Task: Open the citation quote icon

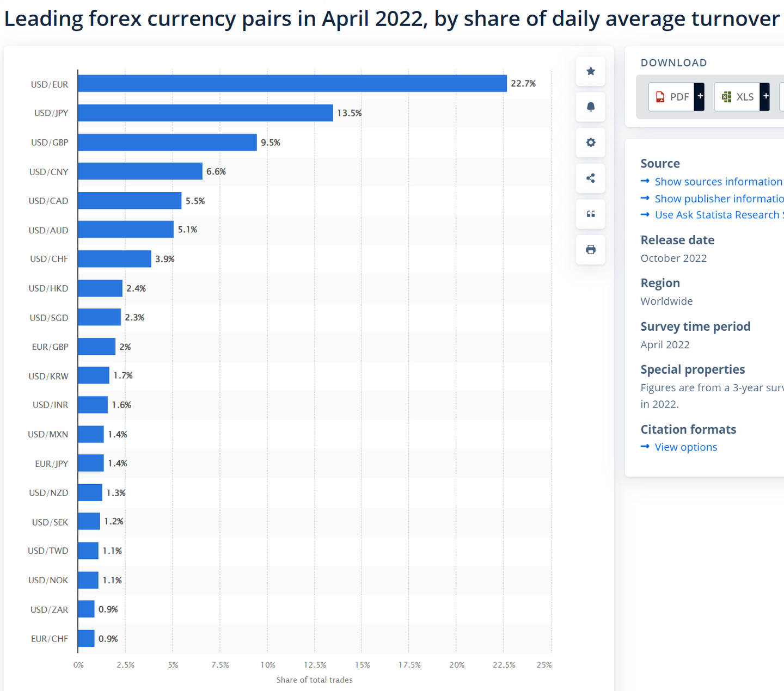Action: (590, 214)
